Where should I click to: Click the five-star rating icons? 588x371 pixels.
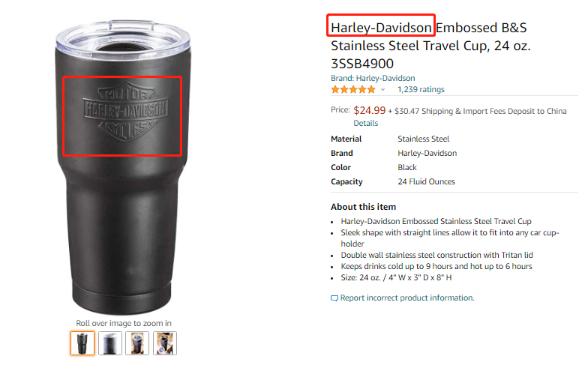pos(352,89)
